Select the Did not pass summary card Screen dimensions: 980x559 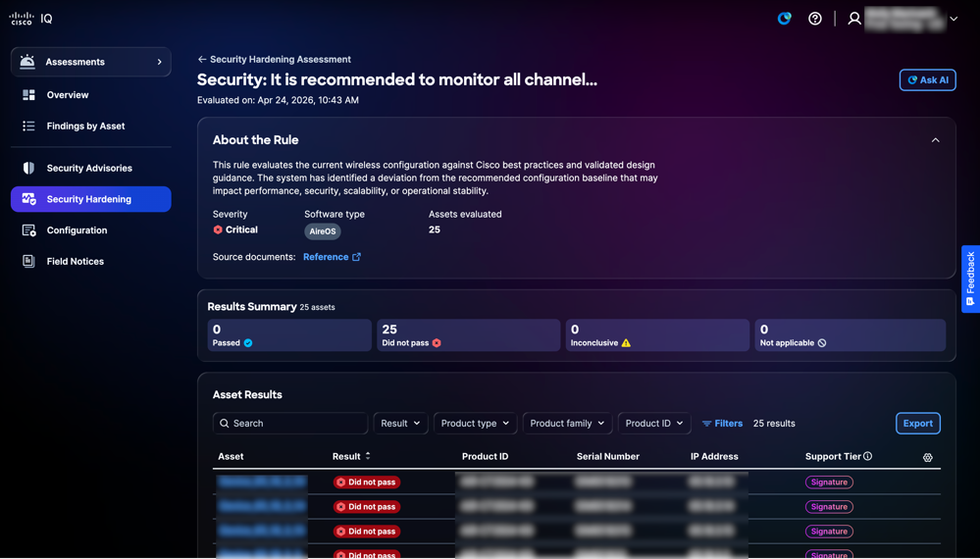(468, 335)
